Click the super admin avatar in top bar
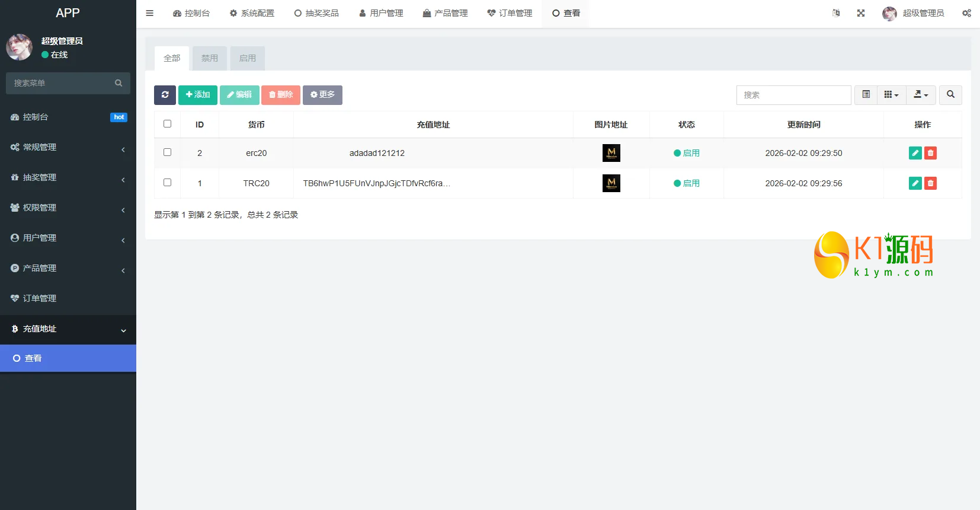The width and height of the screenshot is (980, 510). 889,14
